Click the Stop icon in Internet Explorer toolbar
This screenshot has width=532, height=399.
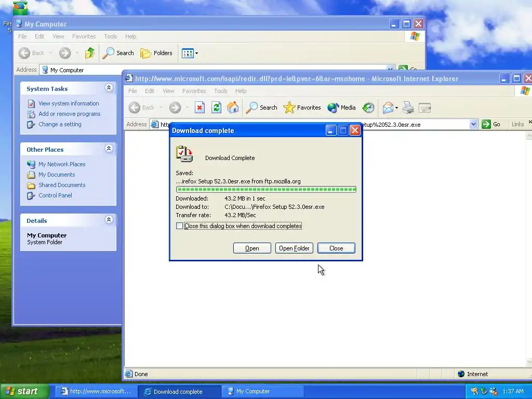tap(199, 108)
